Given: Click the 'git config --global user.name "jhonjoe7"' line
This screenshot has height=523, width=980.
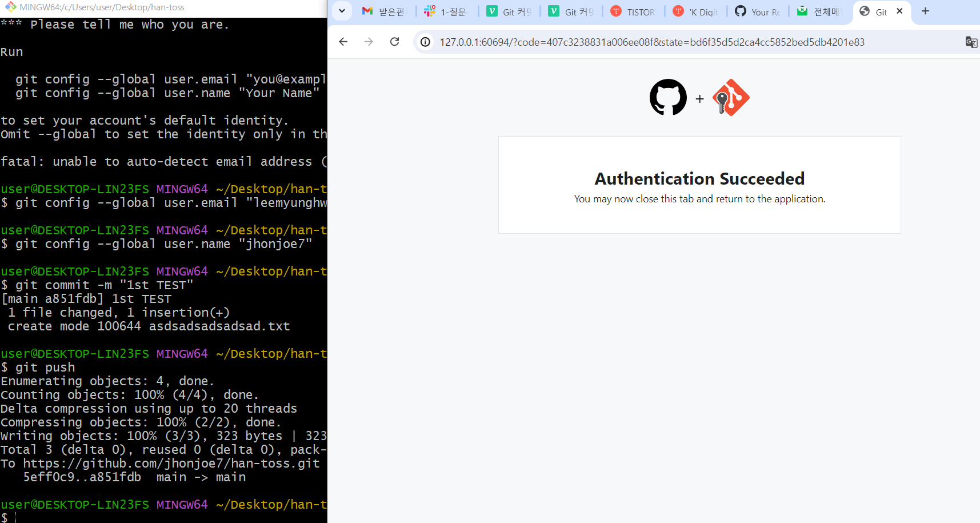Looking at the screenshot, I should (x=157, y=243).
